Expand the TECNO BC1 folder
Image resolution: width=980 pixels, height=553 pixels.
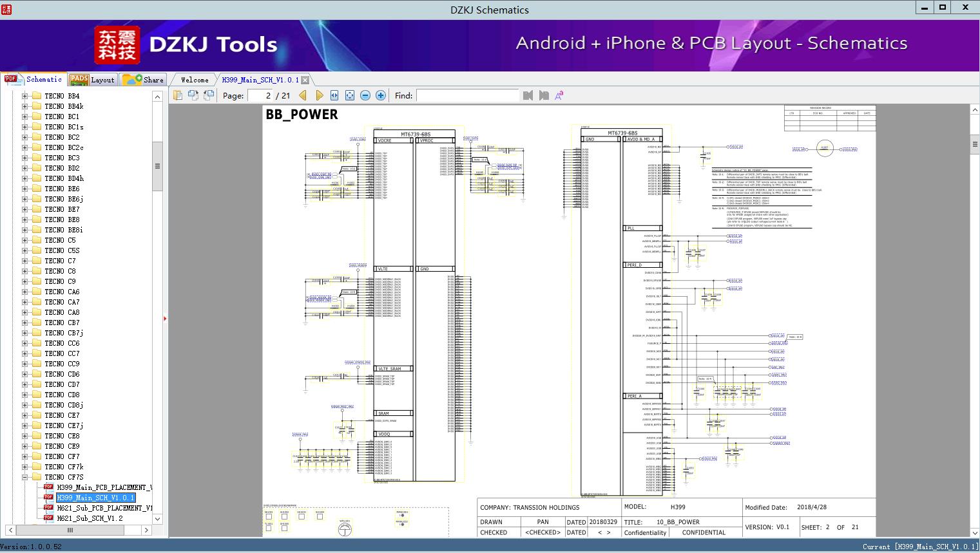pos(24,117)
